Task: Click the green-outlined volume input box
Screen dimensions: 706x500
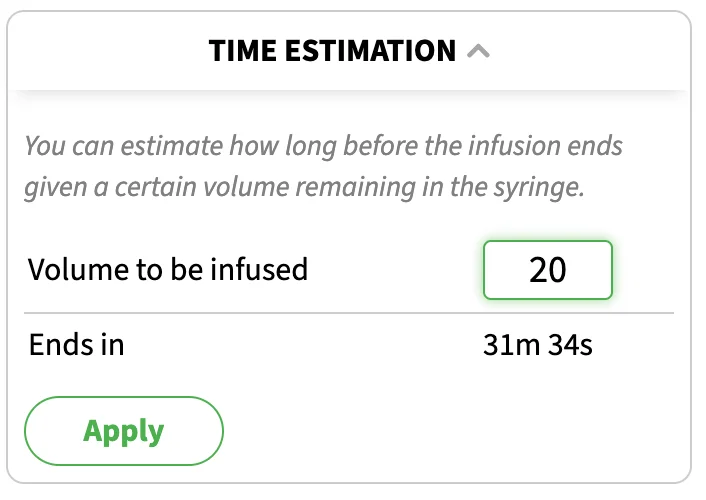Action: (x=548, y=270)
